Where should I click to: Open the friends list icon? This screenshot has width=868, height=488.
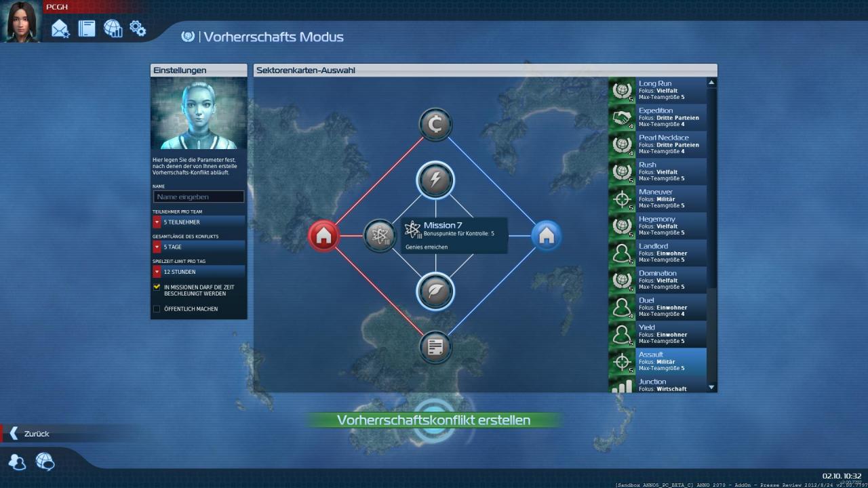[x=18, y=462]
